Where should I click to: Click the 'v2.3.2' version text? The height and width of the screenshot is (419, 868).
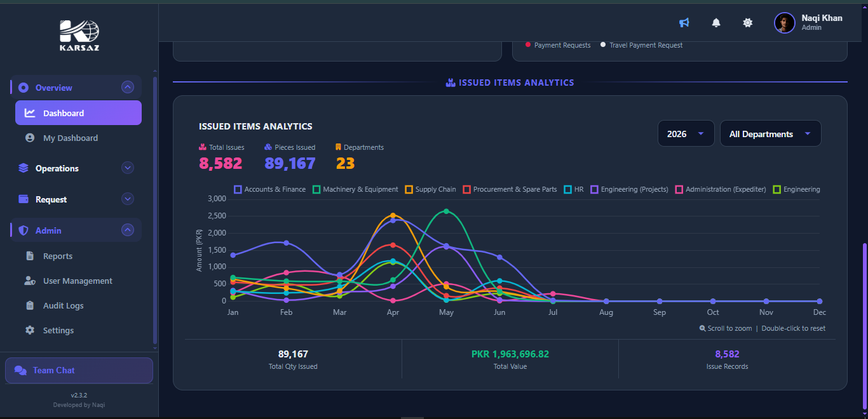79,396
